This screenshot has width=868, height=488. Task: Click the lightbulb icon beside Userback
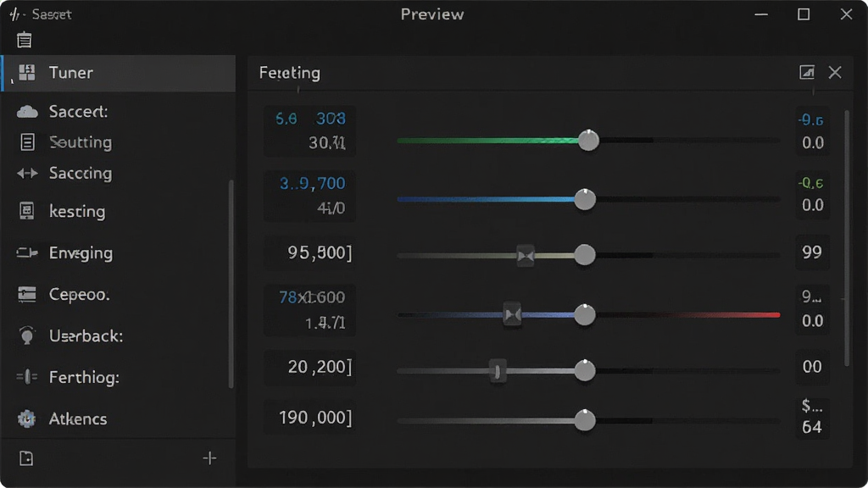click(26, 335)
